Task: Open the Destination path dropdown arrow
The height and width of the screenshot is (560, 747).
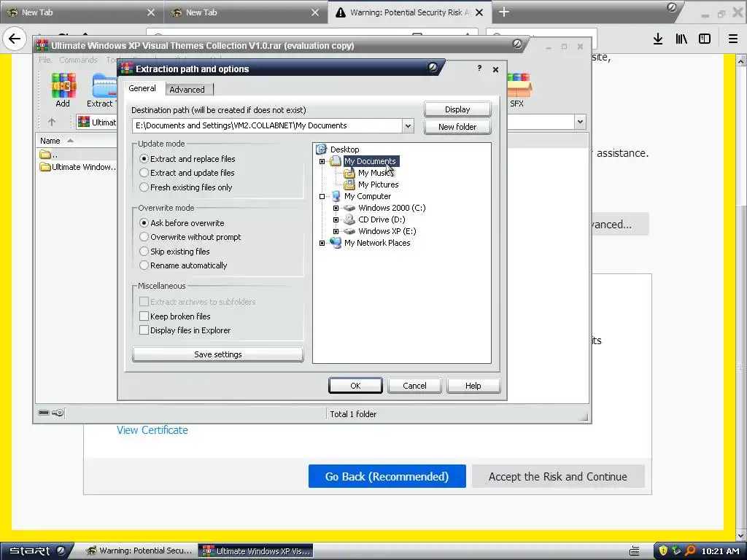Action: 408,125
